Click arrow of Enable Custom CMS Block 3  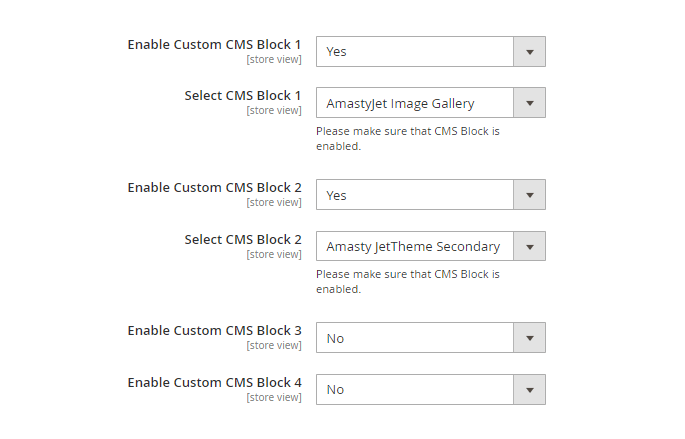529,338
